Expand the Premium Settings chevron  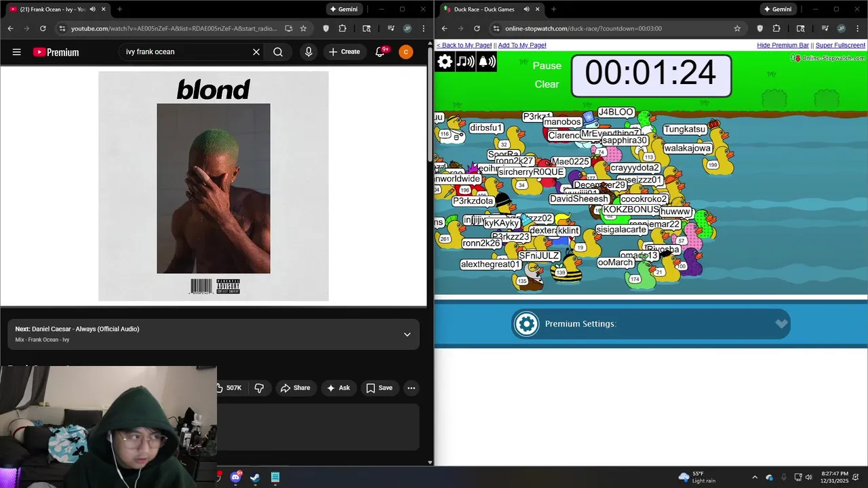(x=781, y=324)
